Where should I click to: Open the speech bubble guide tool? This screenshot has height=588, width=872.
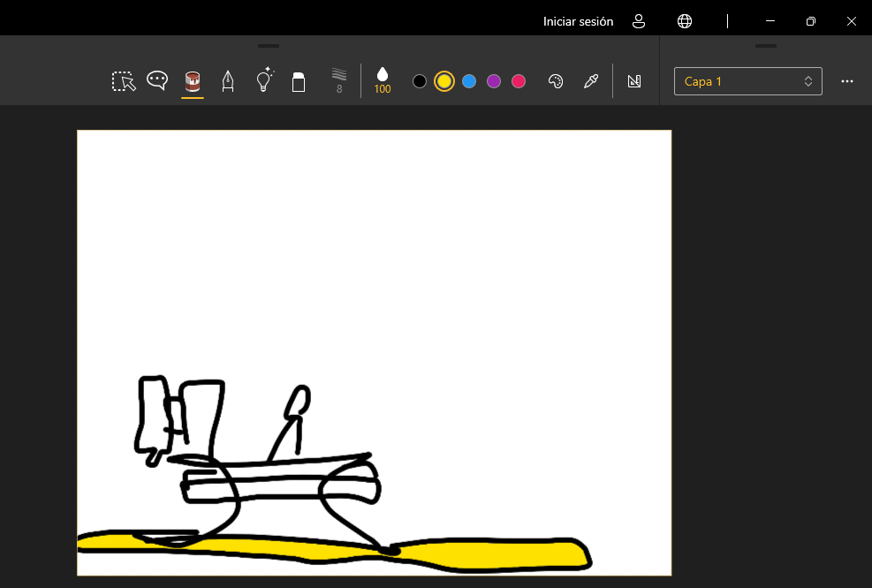pyautogui.click(x=157, y=81)
